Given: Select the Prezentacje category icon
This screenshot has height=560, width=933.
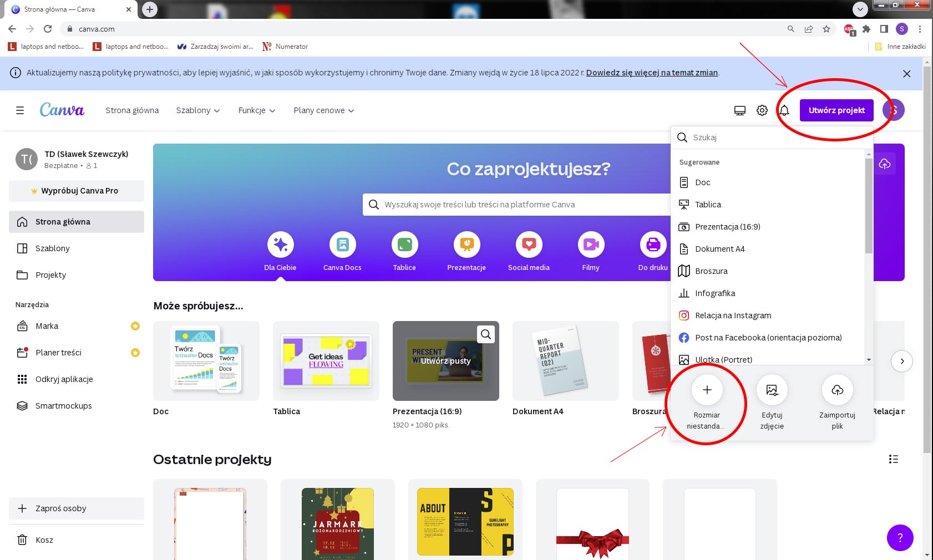Looking at the screenshot, I should (466, 245).
